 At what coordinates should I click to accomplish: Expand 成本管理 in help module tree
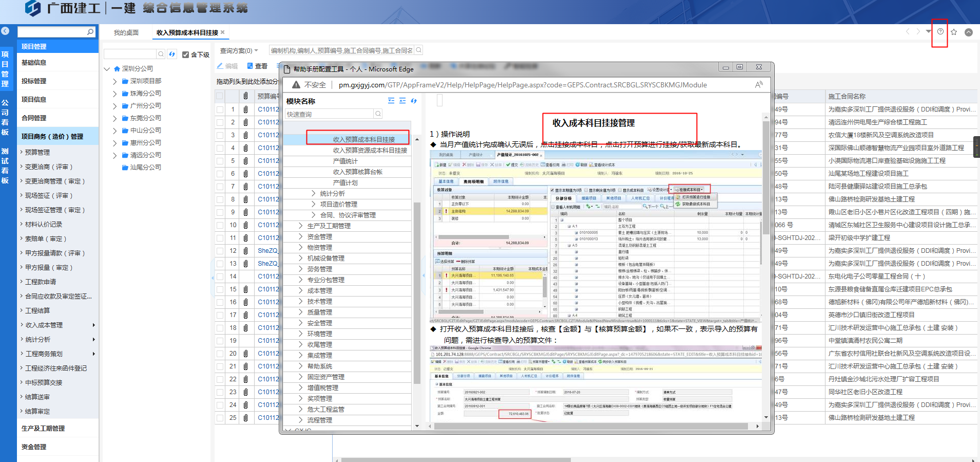(301, 290)
